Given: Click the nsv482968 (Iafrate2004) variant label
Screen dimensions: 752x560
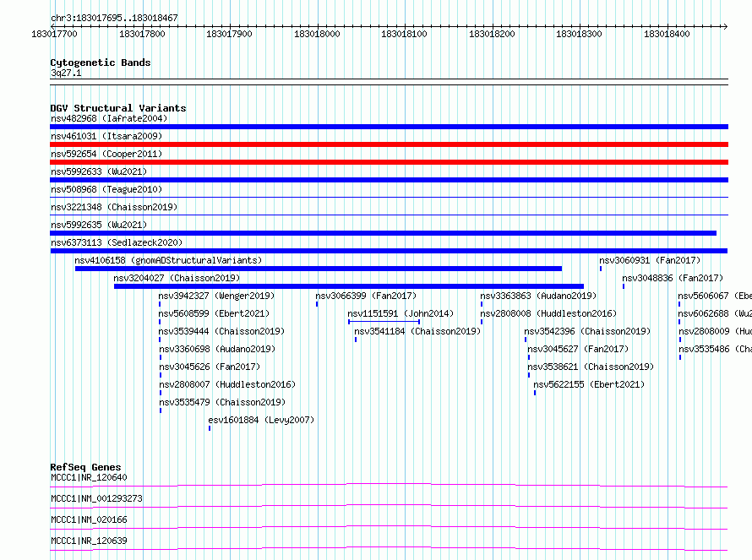Looking at the screenshot, I should [109, 118].
